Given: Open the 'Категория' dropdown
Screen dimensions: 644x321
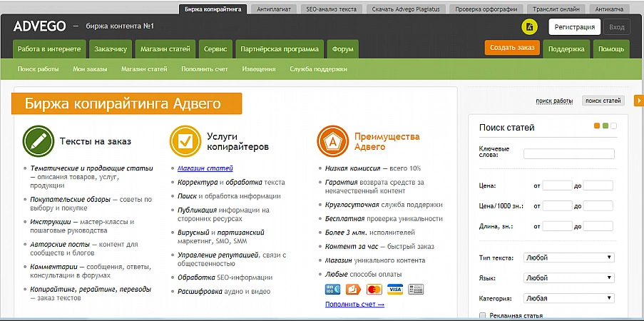Looking at the screenshot, I should (x=568, y=298).
